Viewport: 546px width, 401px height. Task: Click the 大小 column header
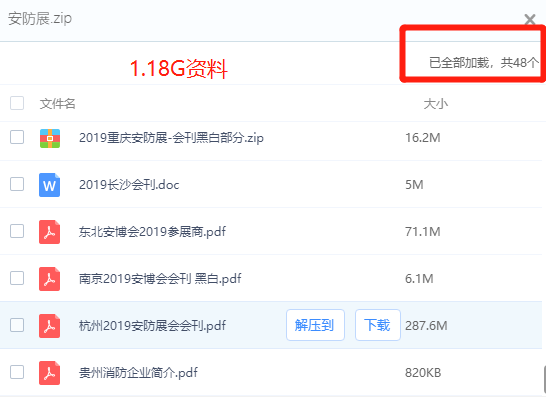coord(436,104)
